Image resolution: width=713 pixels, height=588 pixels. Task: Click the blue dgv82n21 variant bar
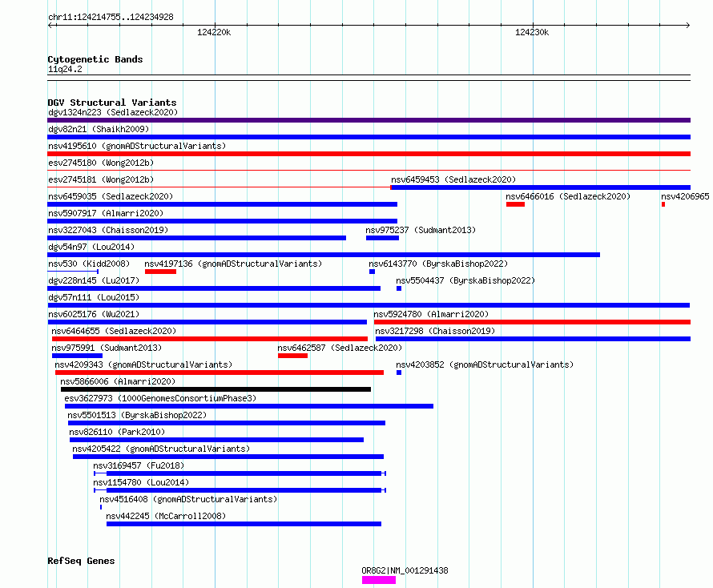369,137
